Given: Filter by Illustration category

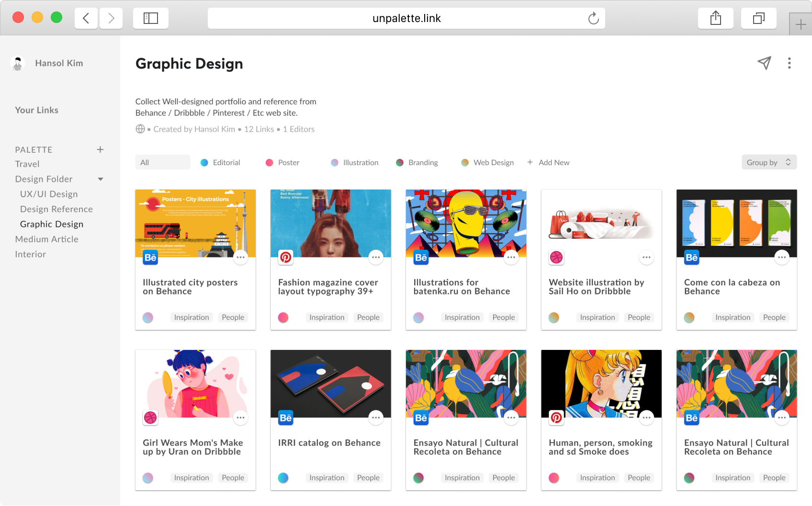Looking at the screenshot, I should pos(355,162).
